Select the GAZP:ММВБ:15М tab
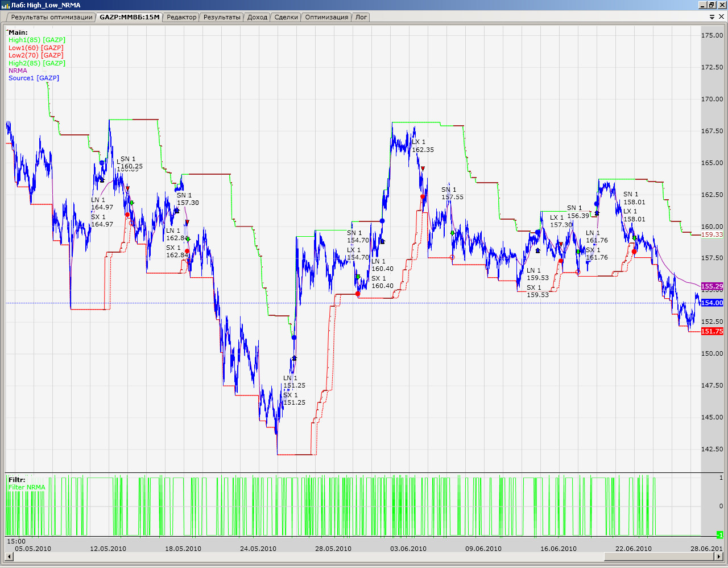This screenshot has width=728, height=568. (130, 17)
